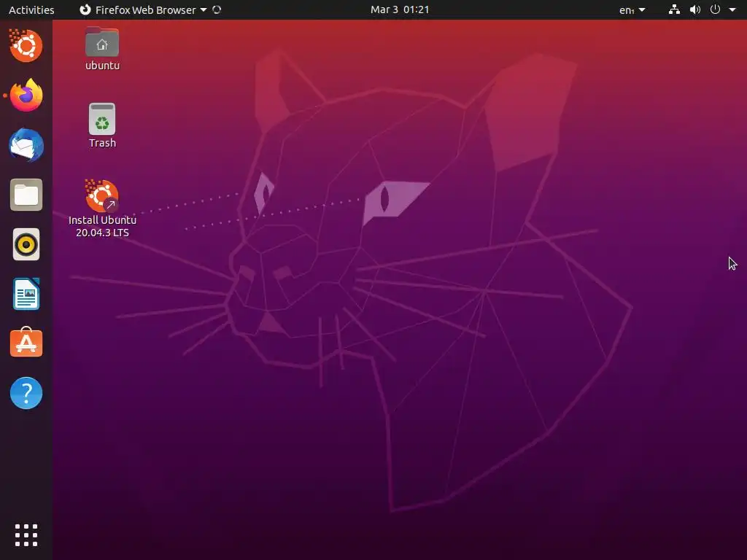Viewport: 747px width, 560px height.
Task: Click the volume speaker icon in top bar
Action: (695, 9)
